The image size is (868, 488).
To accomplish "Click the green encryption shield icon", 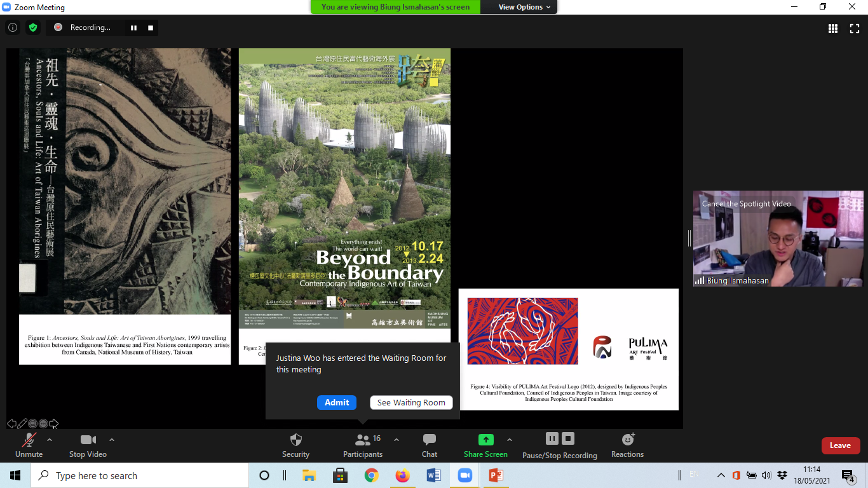I will coord(33,28).
